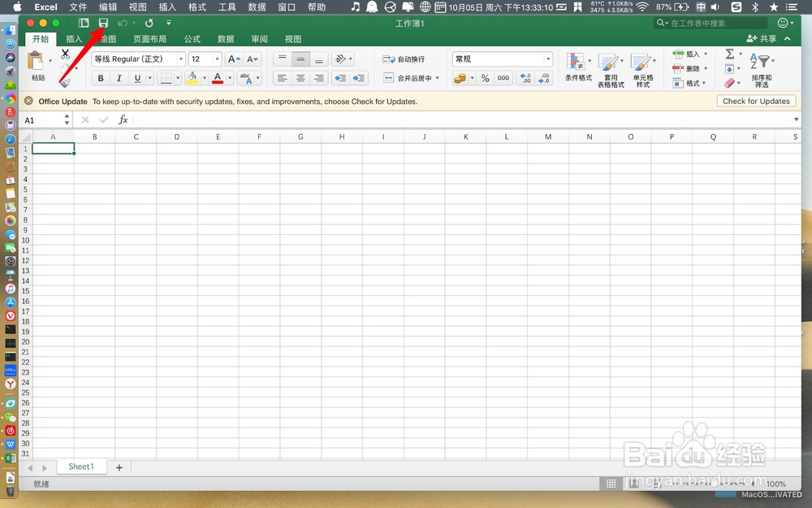Viewport: 812px width, 508px height.
Task: Select the Format Painter brush icon
Action: tap(65, 82)
